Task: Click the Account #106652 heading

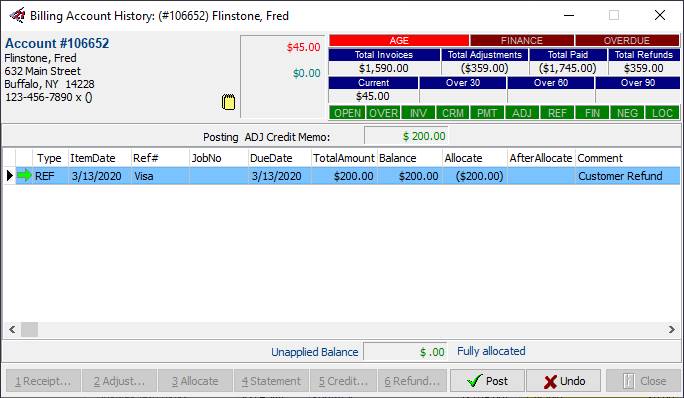Action: [57, 43]
